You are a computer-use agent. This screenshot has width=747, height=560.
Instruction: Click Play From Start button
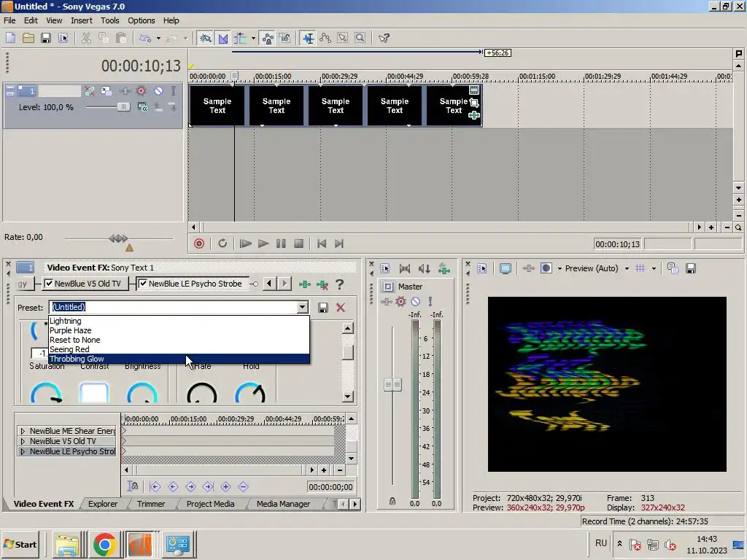pos(245,244)
